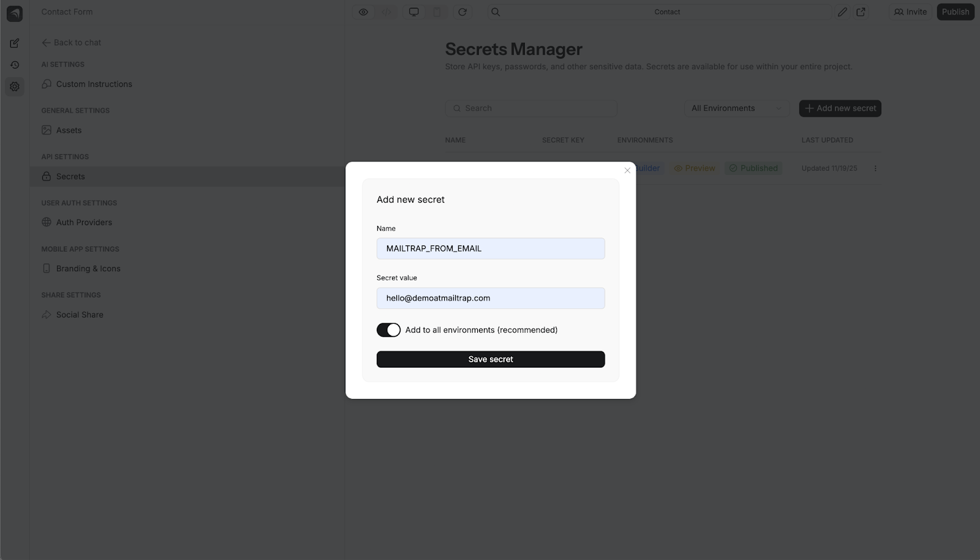Image resolution: width=980 pixels, height=560 pixels.
Task: Refresh the preview using the reload icon
Action: tap(463, 12)
